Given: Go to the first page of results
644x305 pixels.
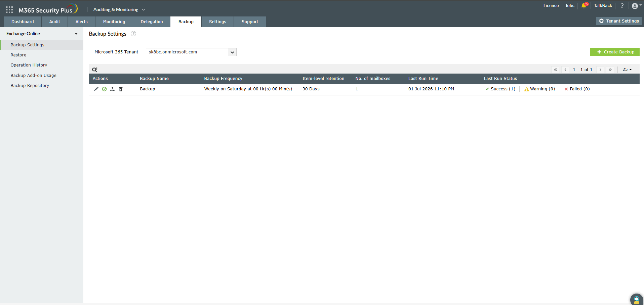Looking at the screenshot, I should pos(555,70).
